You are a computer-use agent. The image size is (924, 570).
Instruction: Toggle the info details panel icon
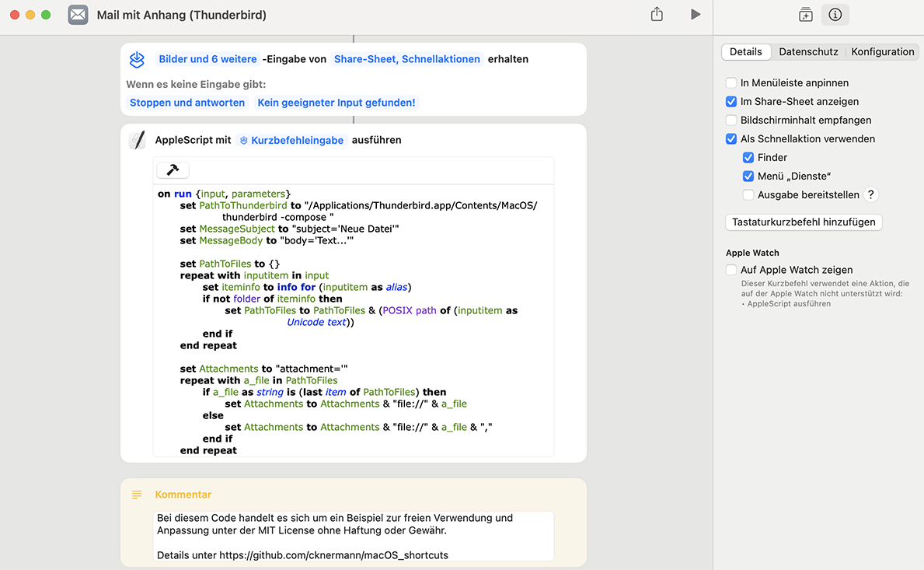click(835, 14)
